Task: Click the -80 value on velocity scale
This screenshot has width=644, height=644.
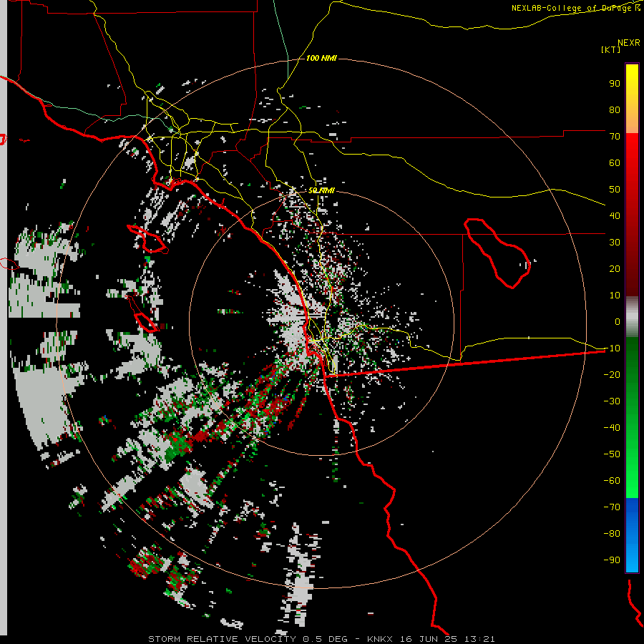Action: tap(612, 534)
